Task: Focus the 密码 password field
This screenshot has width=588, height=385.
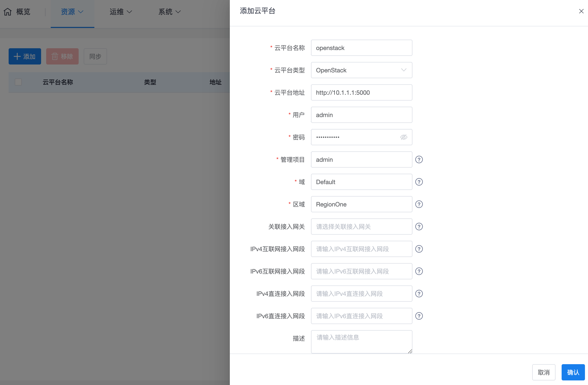Action: tap(361, 137)
